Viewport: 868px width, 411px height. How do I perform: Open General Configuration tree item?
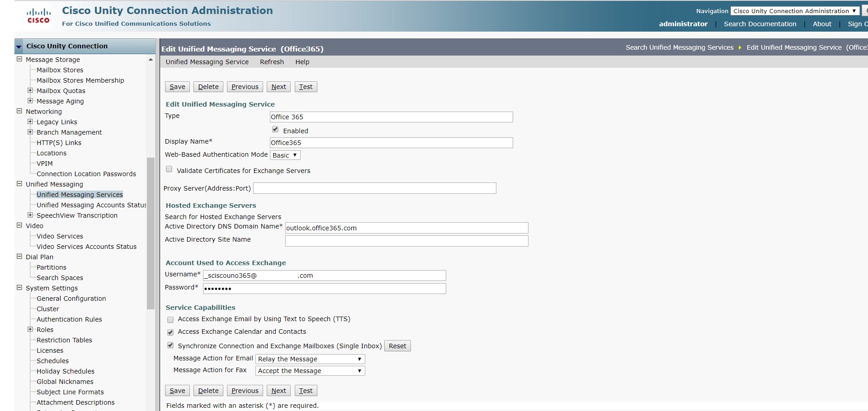(71, 299)
